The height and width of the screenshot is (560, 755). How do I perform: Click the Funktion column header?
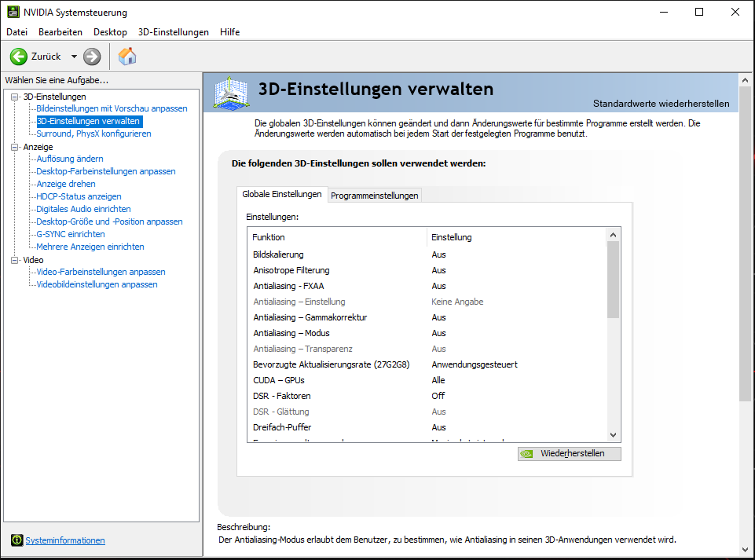[337, 237]
